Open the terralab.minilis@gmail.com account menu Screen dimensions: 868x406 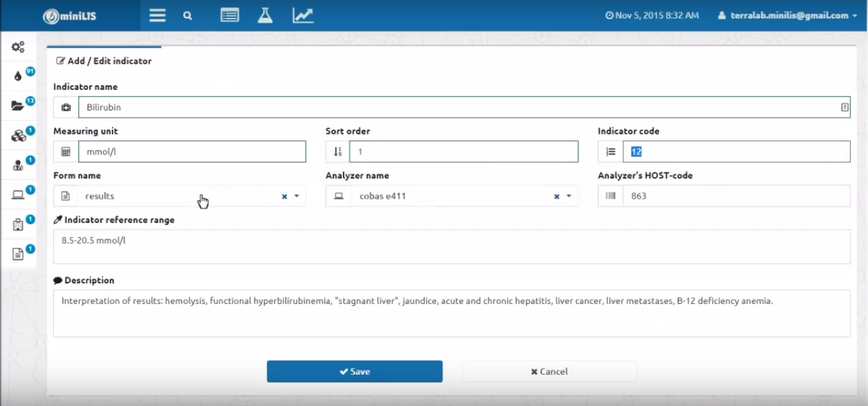pos(788,15)
